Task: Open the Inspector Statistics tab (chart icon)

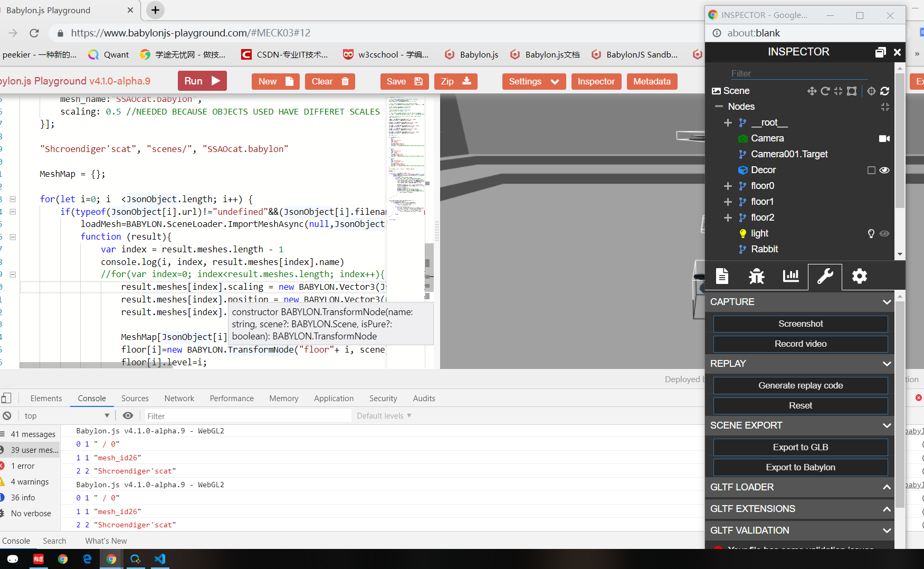Action: coord(790,276)
